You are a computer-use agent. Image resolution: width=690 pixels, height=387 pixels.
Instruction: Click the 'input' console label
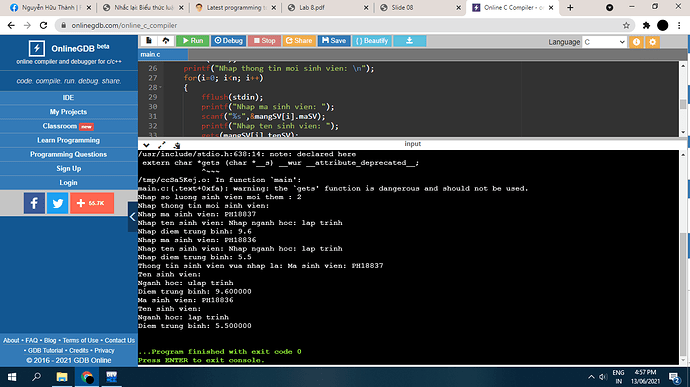click(x=413, y=144)
